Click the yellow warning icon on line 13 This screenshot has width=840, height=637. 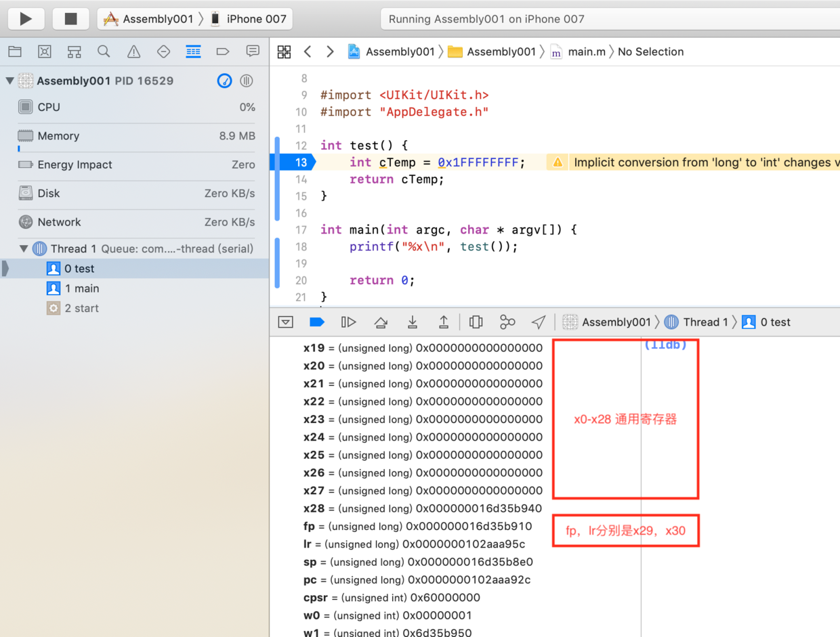point(557,162)
